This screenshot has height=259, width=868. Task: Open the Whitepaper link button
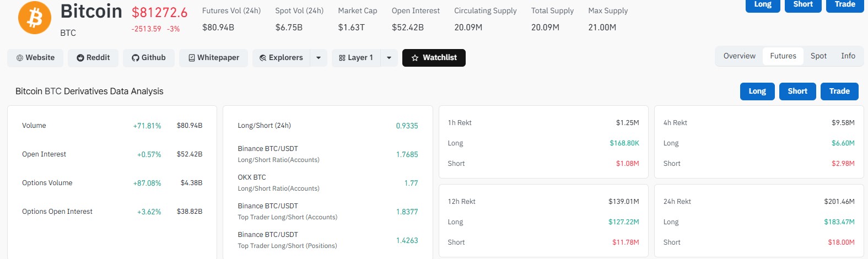(214, 58)
